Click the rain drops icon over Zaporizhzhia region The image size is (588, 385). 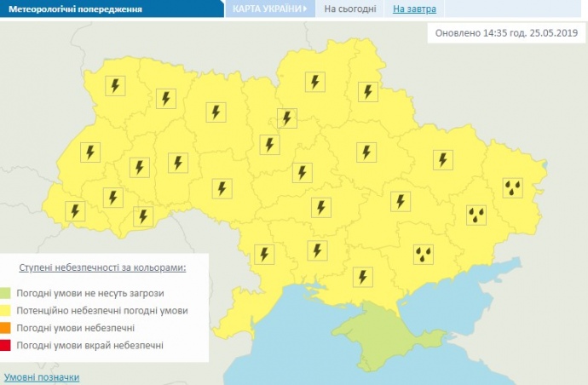click(423, 253)
